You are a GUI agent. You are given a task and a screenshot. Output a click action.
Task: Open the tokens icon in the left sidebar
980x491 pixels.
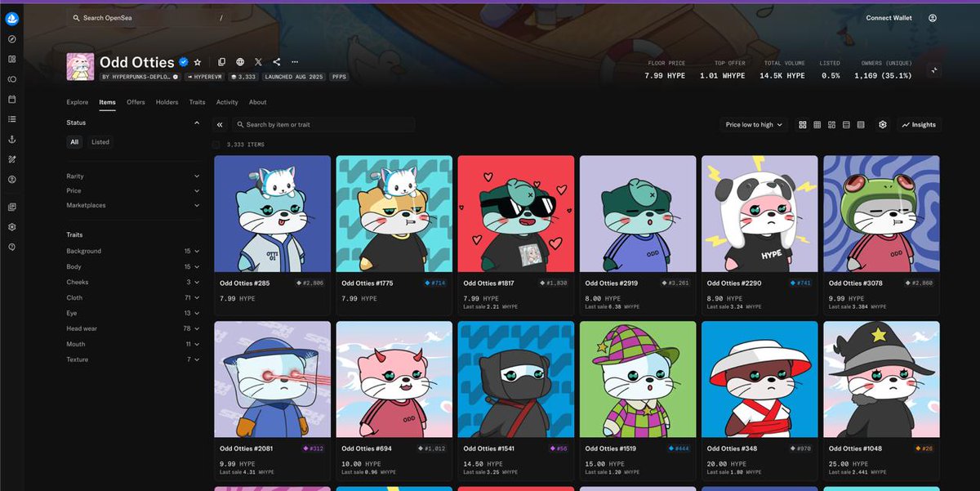pos(12,79)
